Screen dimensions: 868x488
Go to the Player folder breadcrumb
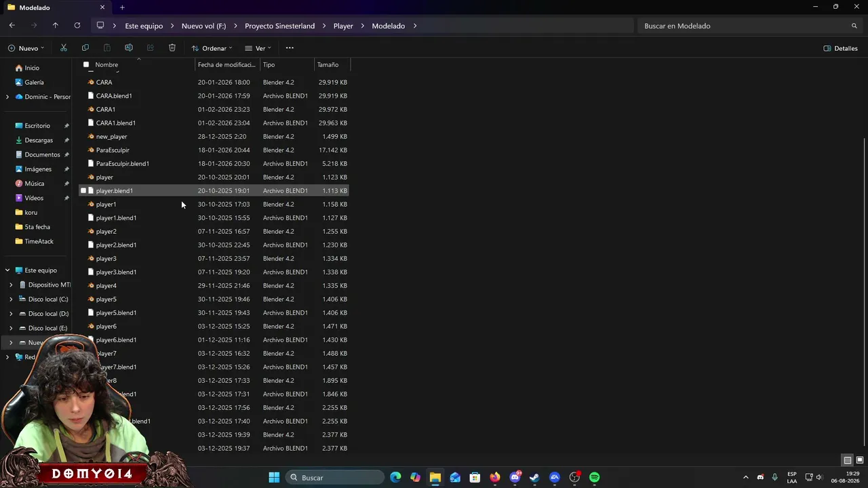pos(343,26)
